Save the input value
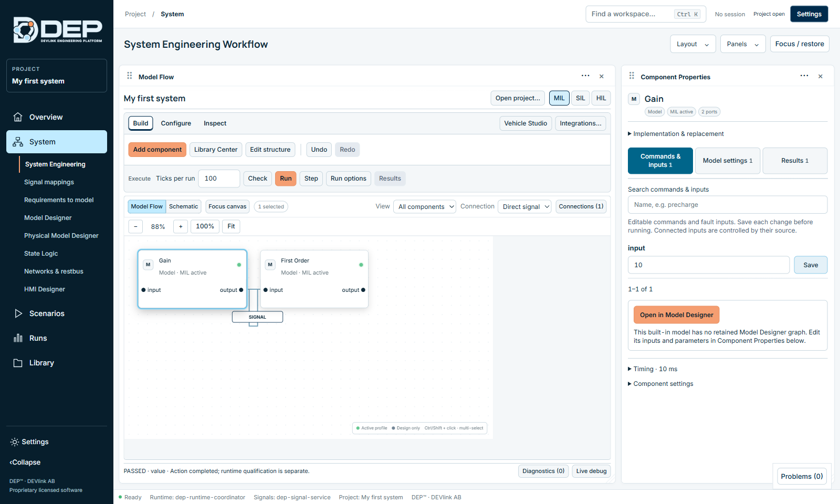Image resolution: width=840 pixels, height=504 pixels. (811, 265)
